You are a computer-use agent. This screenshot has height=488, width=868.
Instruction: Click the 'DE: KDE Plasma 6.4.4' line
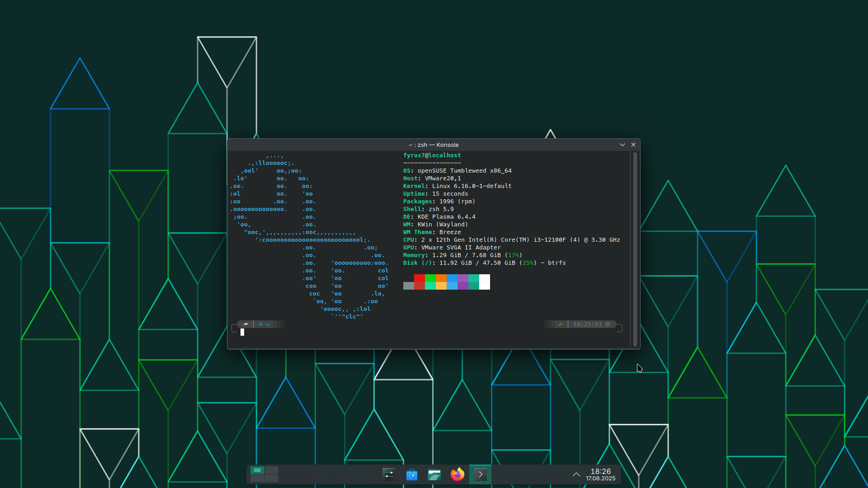pos(439,217)
